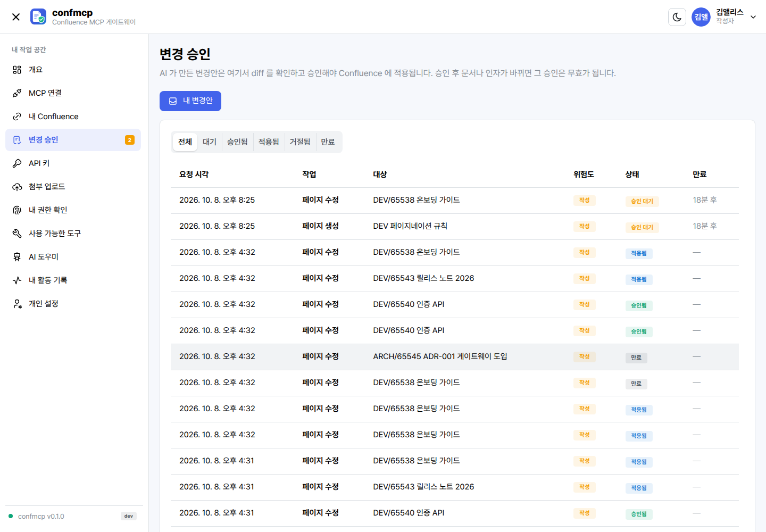Click the AI 도우미 robot icon
Screen dimensions: 766x532
click(x=17, y=257)
